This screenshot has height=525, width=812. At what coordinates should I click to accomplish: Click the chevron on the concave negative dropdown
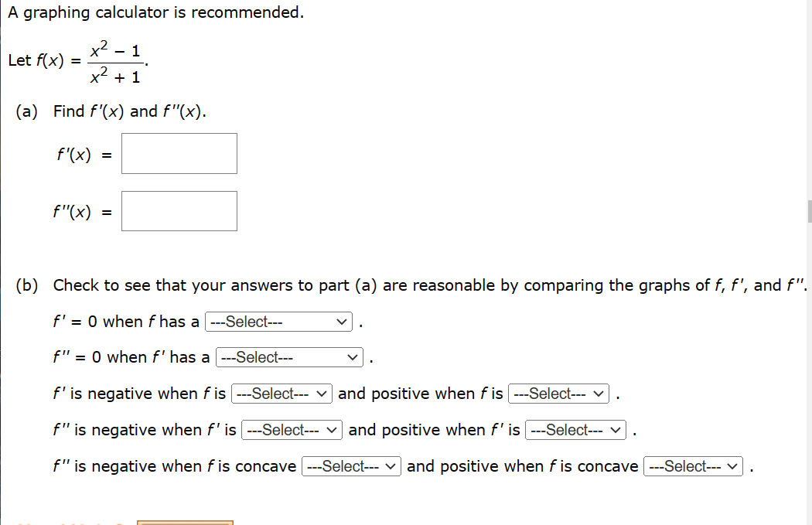click(392, 466)
